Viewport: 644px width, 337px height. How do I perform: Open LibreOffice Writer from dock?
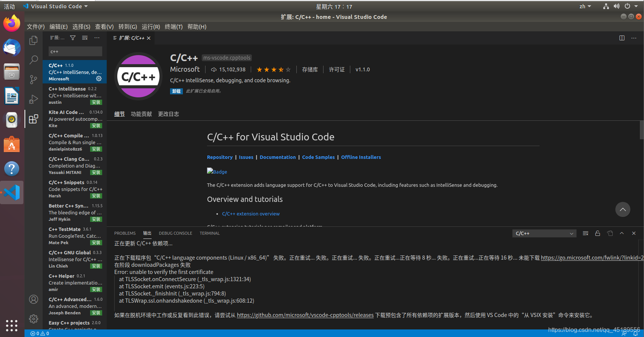12,96
